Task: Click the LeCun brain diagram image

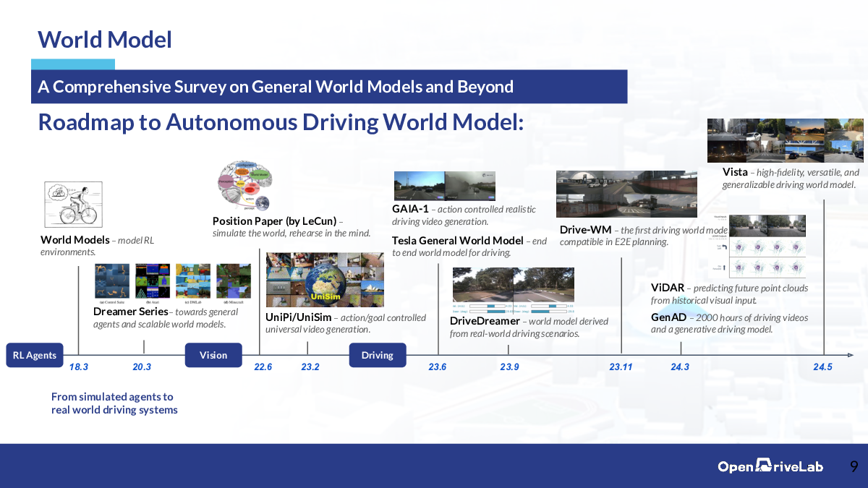Action: point(244,187)
